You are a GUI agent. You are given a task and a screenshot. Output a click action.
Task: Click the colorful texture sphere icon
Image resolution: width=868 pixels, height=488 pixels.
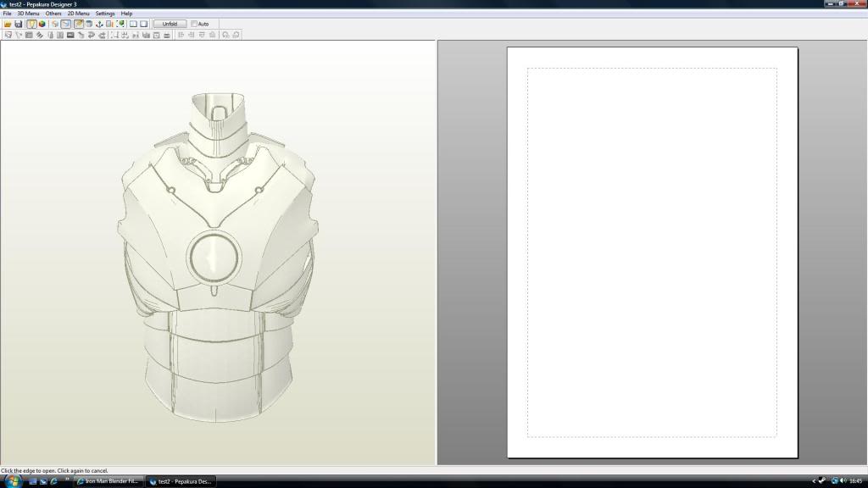42,24
